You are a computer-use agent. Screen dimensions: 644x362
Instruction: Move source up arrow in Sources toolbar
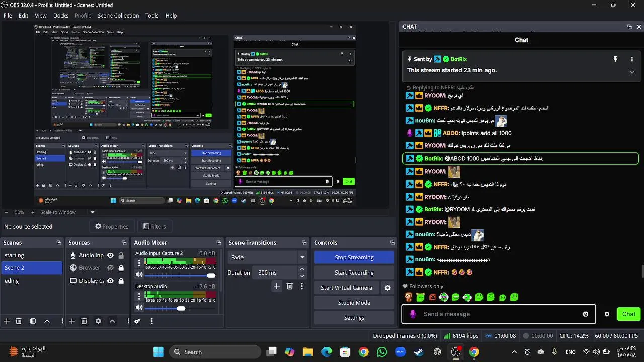(x=112, y=321)
